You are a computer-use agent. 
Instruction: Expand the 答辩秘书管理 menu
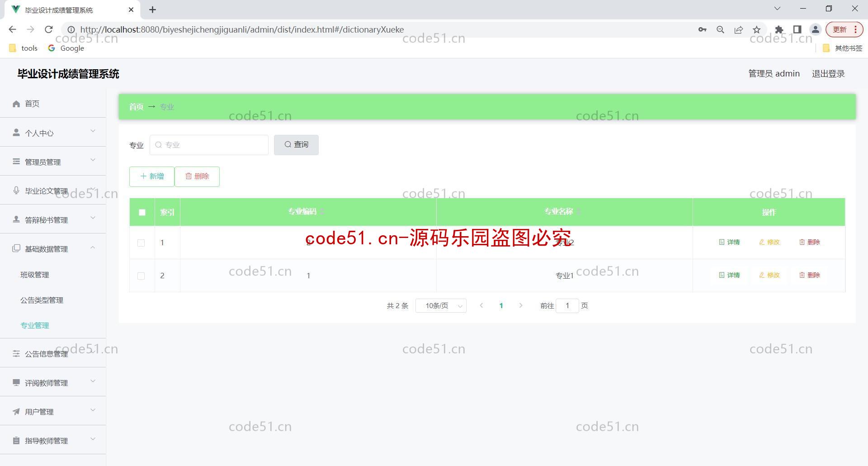[x=53, y=219]
